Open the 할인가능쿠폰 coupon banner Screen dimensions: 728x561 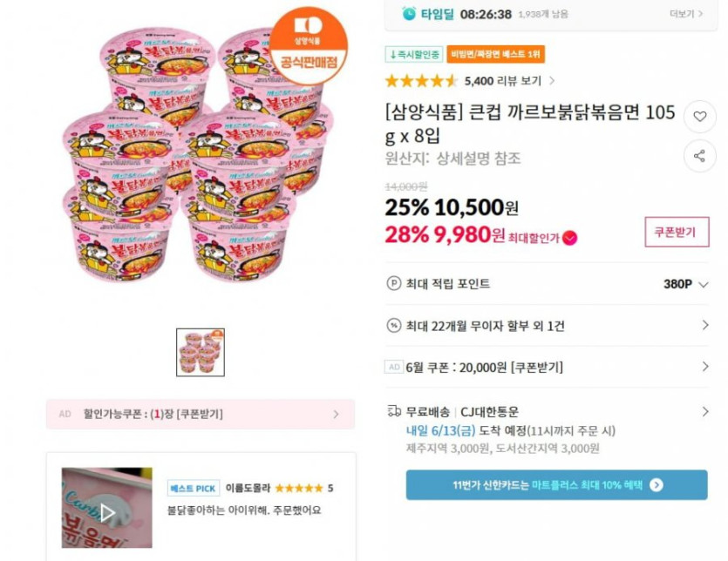tap(201, 415)
